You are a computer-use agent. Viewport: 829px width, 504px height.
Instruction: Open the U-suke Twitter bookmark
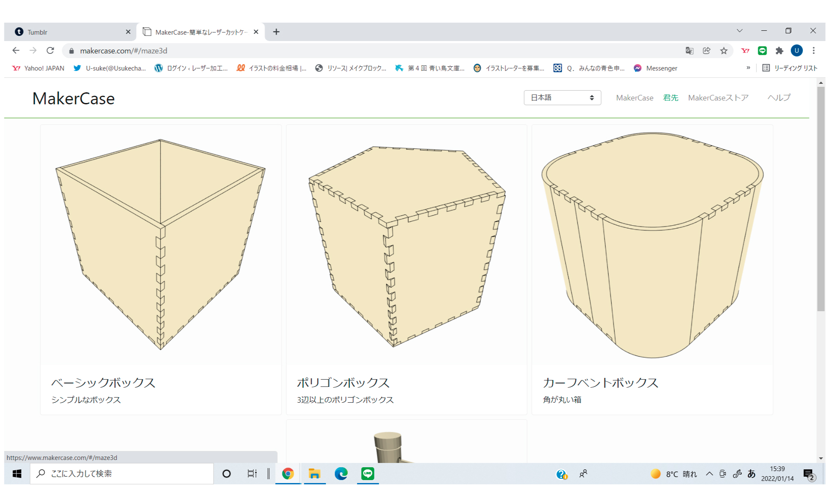pos(110,68)
